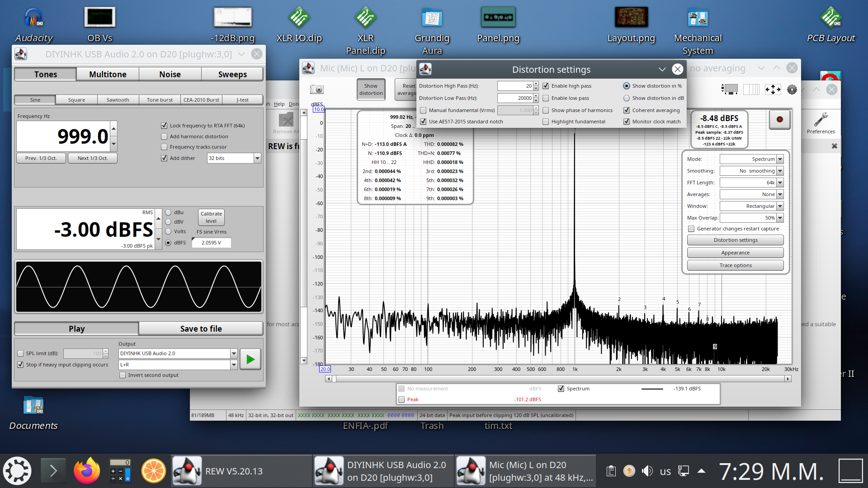Viewport: 868px width, 488px height.
Task: Open PCB Layout desktop shortcut
Action: coord(831,25)
